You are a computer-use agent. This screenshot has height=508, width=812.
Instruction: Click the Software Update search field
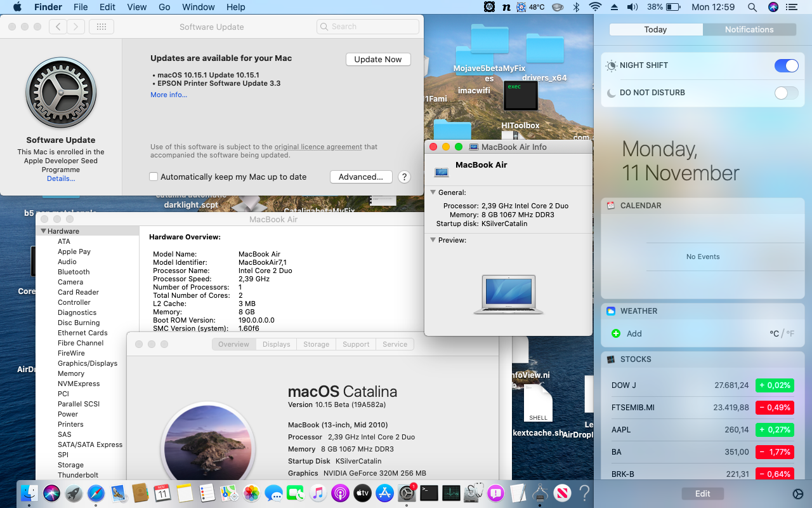click(368, 27)
